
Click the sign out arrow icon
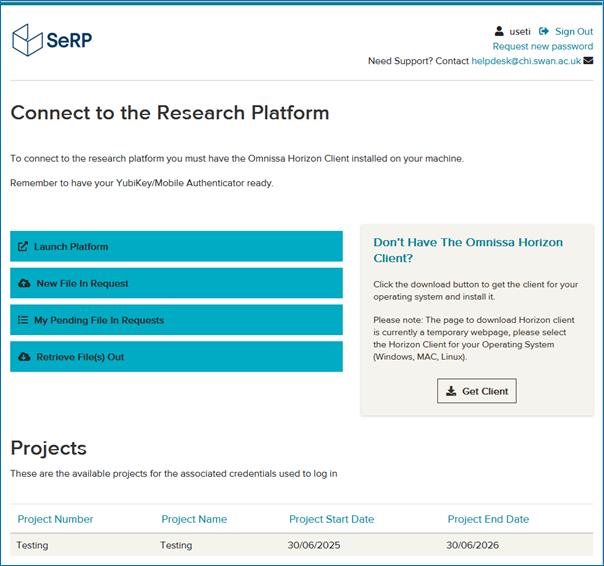[544, 31]
